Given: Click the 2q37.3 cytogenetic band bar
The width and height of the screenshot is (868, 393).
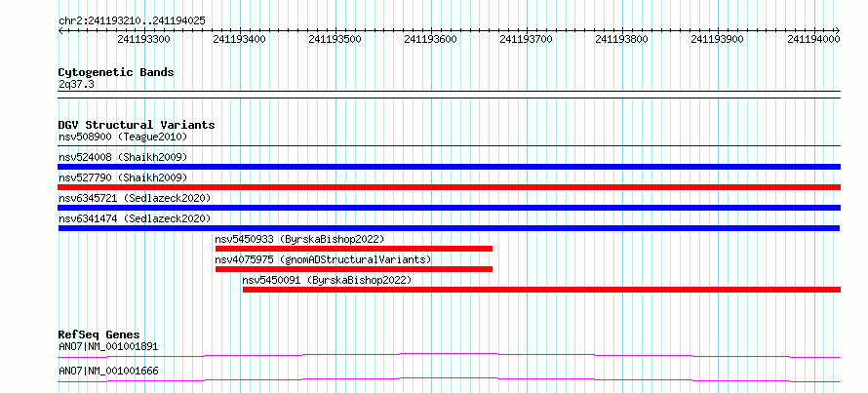Looking at the screenshot, I should click(450, 94).
